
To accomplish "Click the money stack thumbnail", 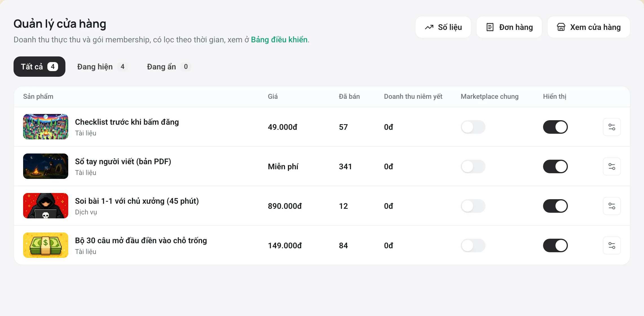I will 46,245.
